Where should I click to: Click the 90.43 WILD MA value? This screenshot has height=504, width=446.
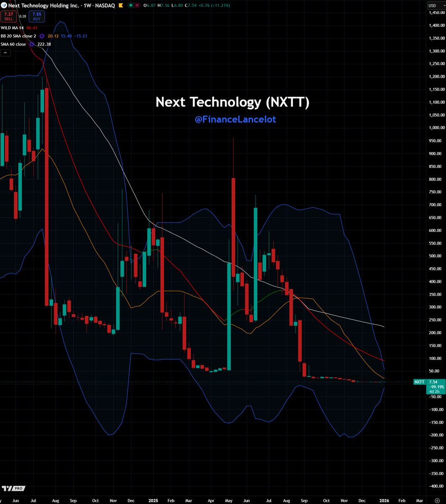coord(32,28)
